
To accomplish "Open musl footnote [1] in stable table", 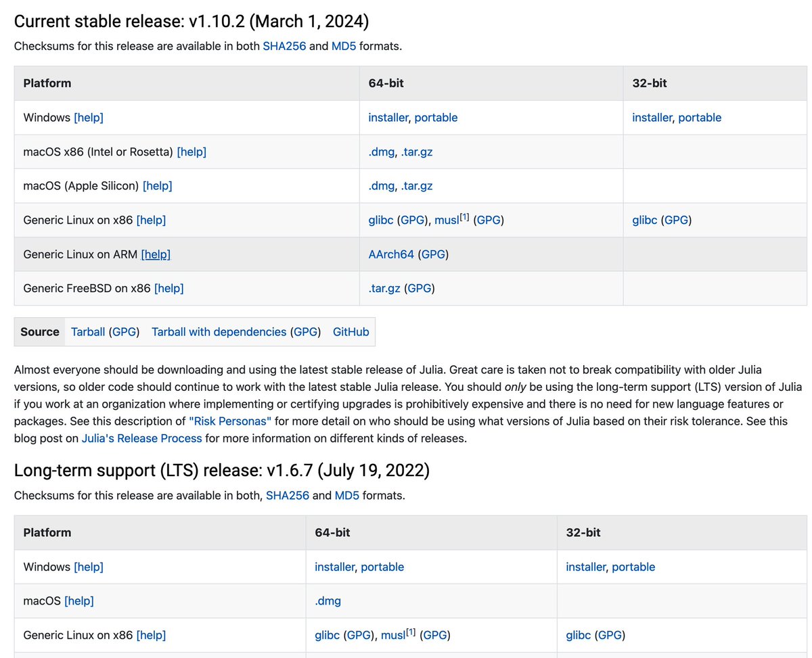I will pos(464,216).
